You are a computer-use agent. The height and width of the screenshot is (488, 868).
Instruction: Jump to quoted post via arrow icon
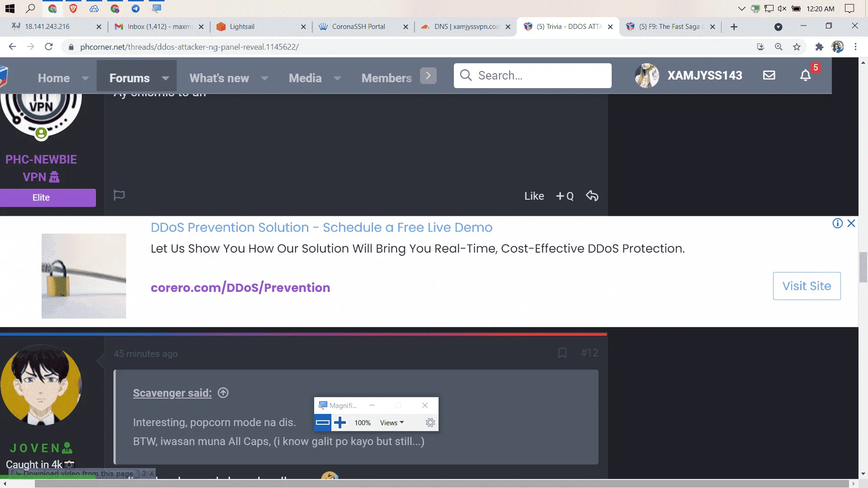tap(223, 393)
